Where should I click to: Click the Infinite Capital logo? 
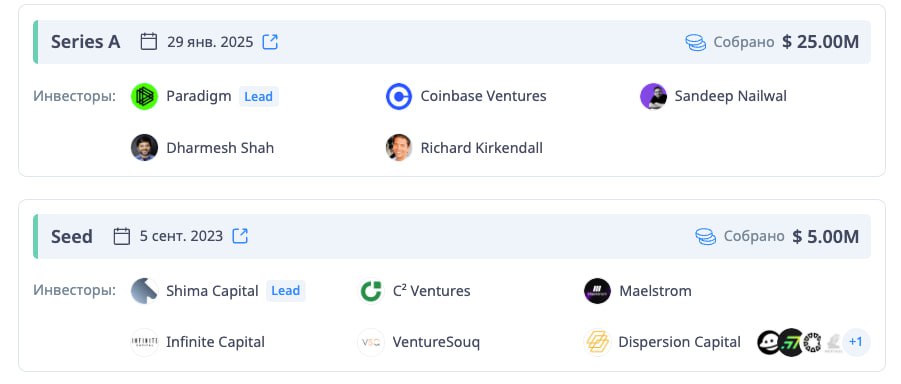144,342
